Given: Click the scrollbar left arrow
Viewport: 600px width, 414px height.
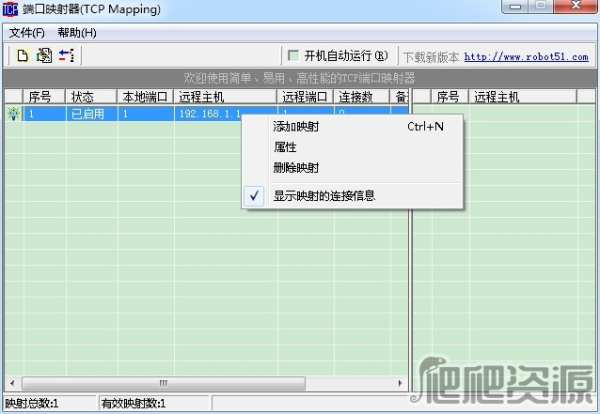Looking at the screenshot, I should point(12,383).
